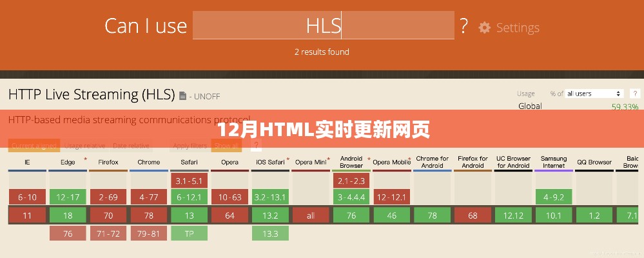Click the Android Browser note asterisk
The image size is (644, 258).
click(369, 159)
